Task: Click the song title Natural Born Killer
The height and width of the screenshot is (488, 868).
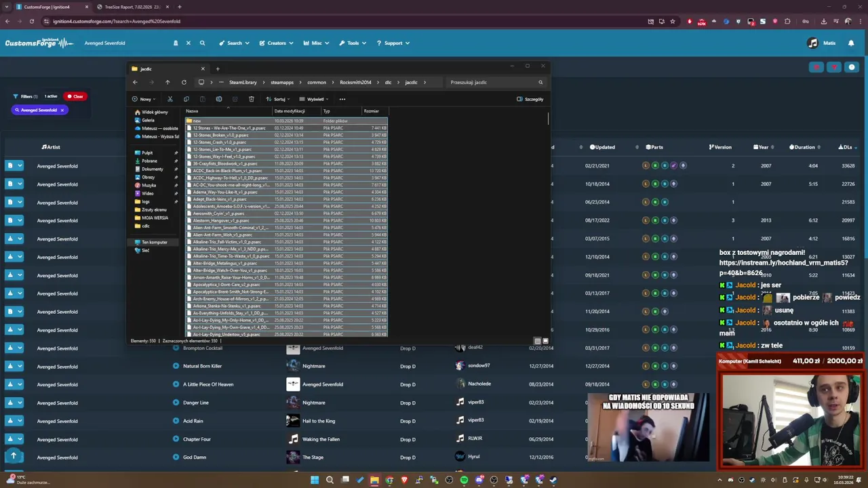Action: (x=202, y=366)
